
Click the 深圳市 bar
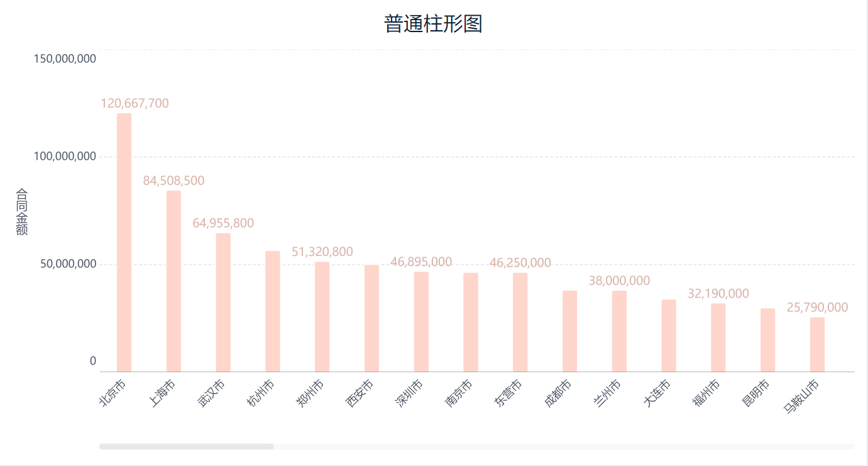(x=421, y=321)
